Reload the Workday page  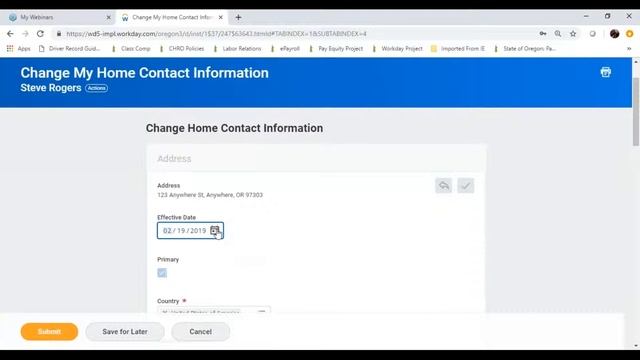[40, 34]
